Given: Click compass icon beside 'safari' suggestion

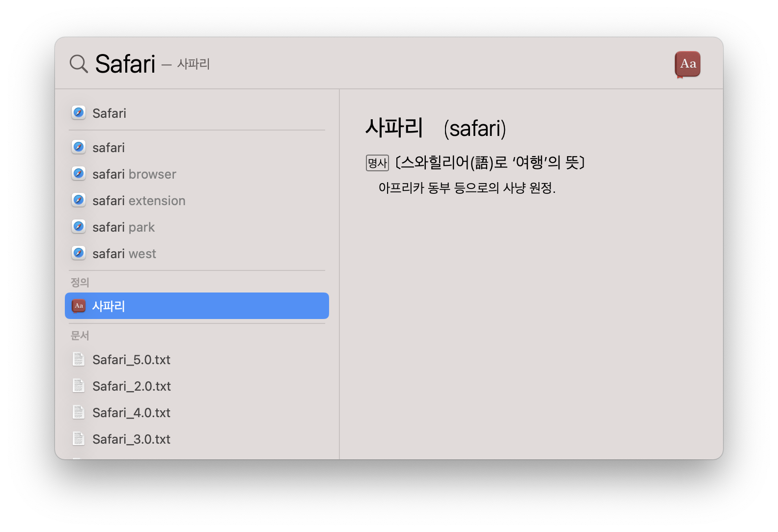Looking at the screenshot, I should (79, 147).
